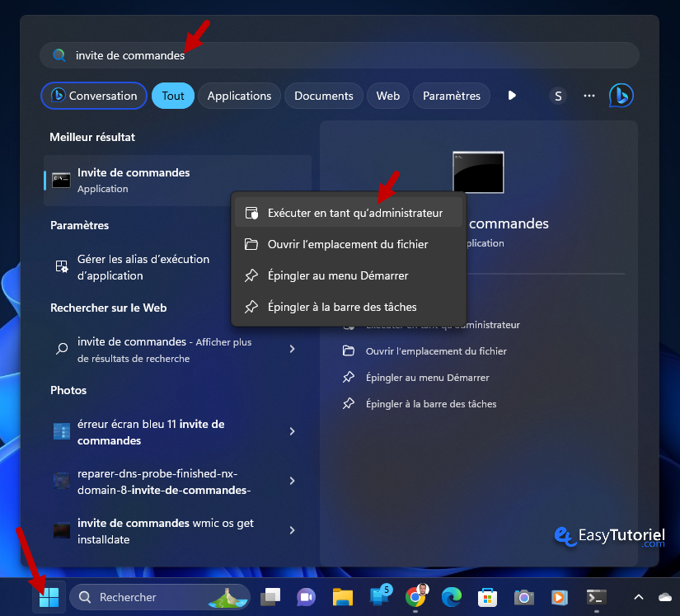Image resolution: width=680 pixels, height=616 pixels.
Task: Open Windows Terminal from the taskbar
Action: 594,596
